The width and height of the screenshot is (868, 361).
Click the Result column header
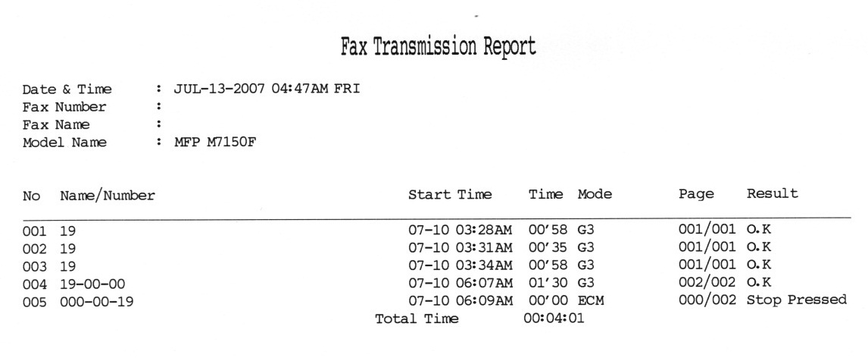click(x=773, y=193)
